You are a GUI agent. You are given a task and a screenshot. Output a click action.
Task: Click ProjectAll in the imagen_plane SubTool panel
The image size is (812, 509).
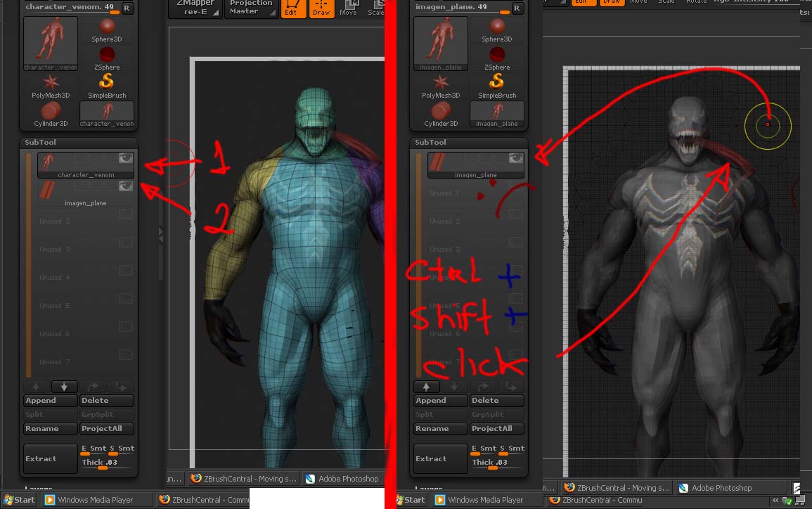click(496, 429)
